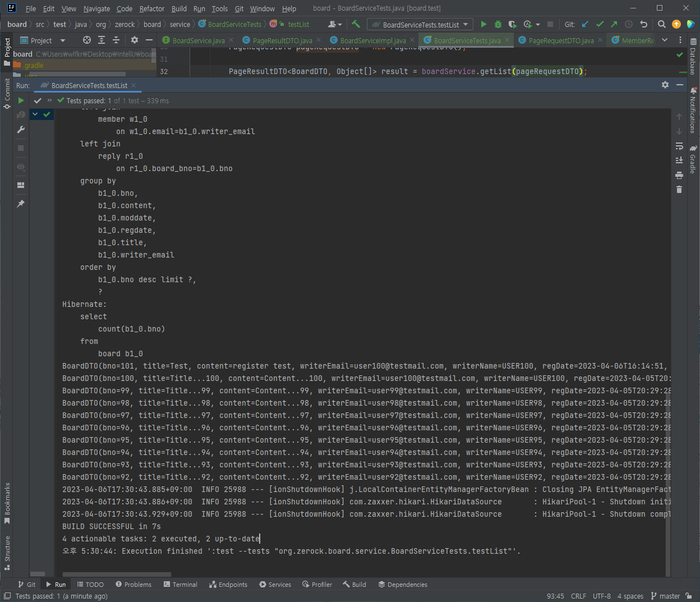The width and height of the screenshot is (700, 602).
Task: Click Expand All in Project panel
Action: (102, 40)
